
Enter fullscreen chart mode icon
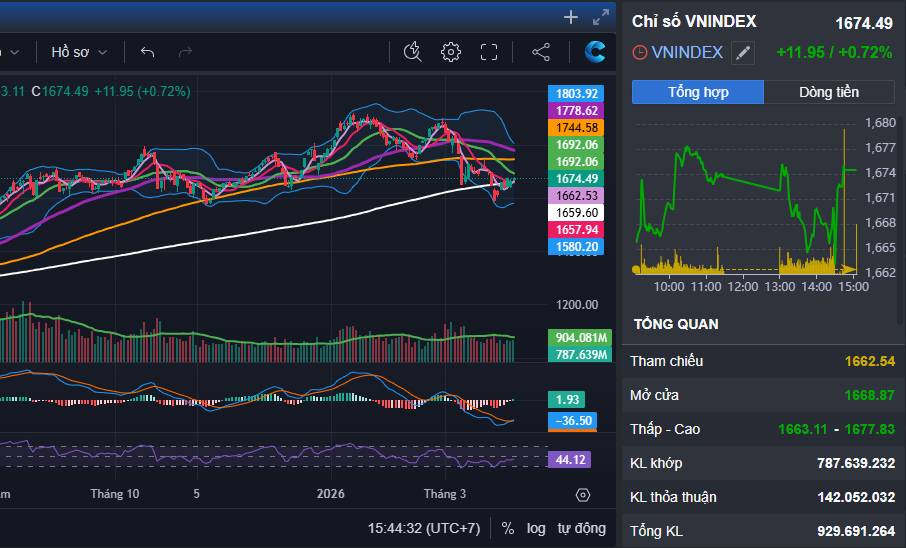pyautogui.click(x=489, y=52)
